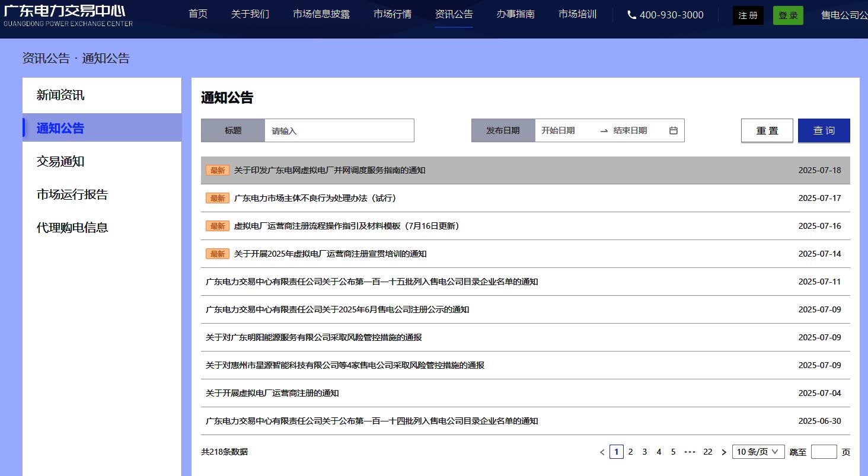868x476 pixels.
Task: Select 资讯公告 navigation item
Action: (454, 14)
